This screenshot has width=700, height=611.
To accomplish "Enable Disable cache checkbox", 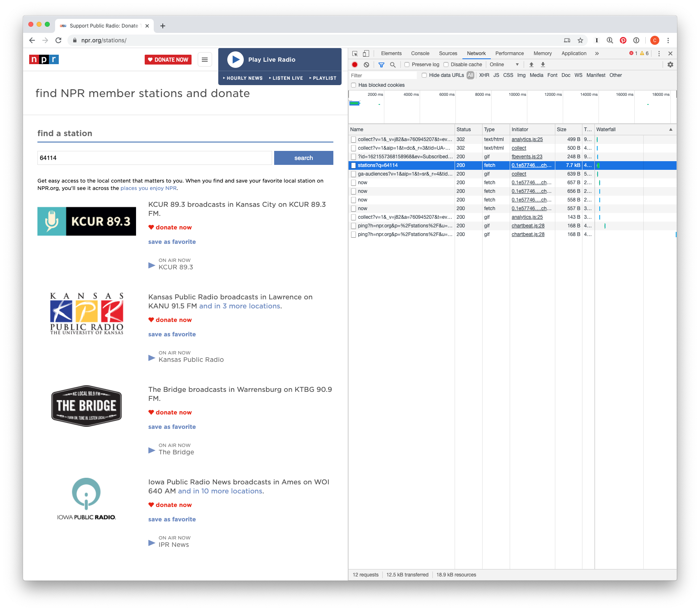I will click(446, 65).
